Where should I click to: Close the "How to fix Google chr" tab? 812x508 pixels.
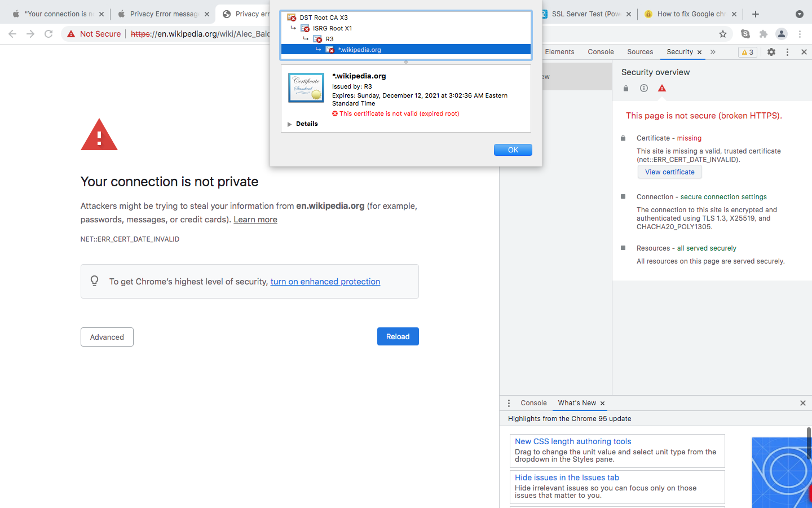tap(734, 14)
